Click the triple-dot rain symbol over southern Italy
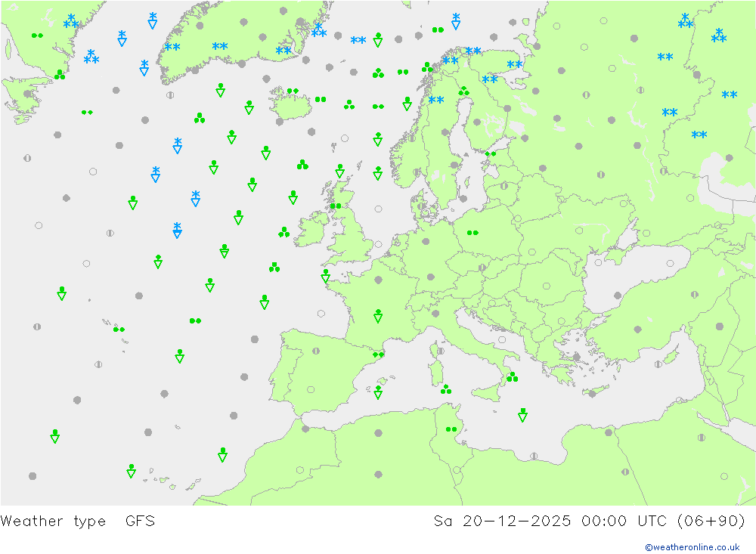The height and width of the screenshot is (554, 756). tap(512, 376)
